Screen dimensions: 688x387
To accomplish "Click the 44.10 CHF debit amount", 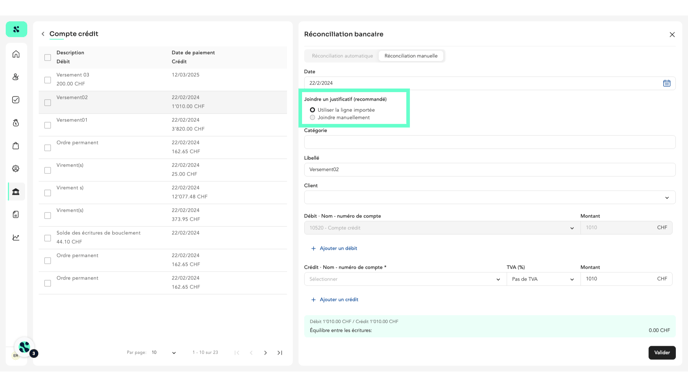I will 69,242.
